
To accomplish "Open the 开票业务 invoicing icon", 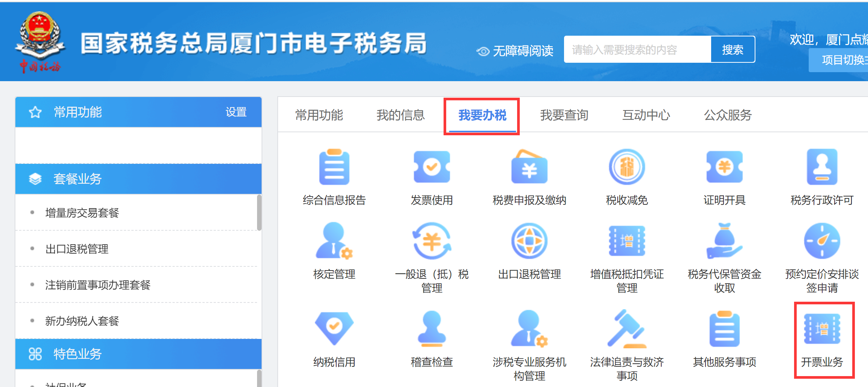I will [822, 329].
